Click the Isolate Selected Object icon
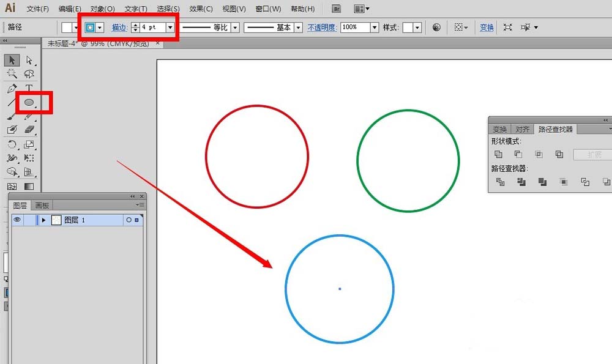 [x=508, y=28]
